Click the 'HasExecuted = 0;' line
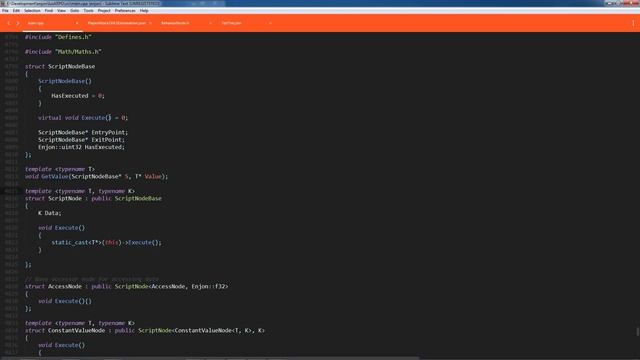Image resolution: width=640 pixels, height=360 pixels. tap(78, 96)
